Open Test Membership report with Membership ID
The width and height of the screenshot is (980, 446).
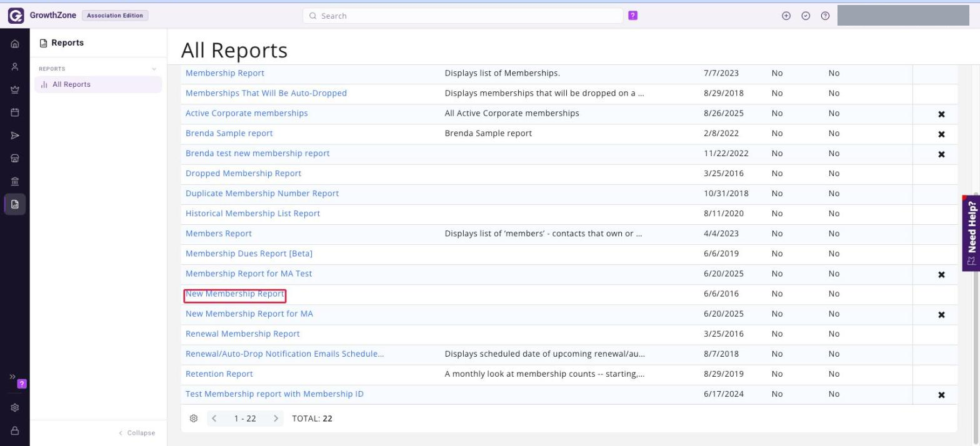coord(275,394)
